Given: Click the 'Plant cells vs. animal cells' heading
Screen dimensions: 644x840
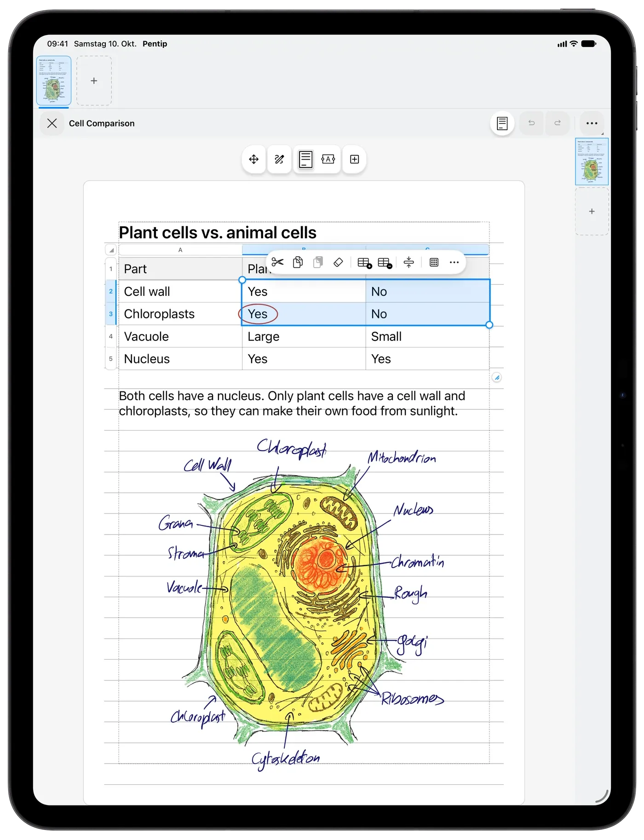Looking at the screenshot, I should click(x=218, y=233).
